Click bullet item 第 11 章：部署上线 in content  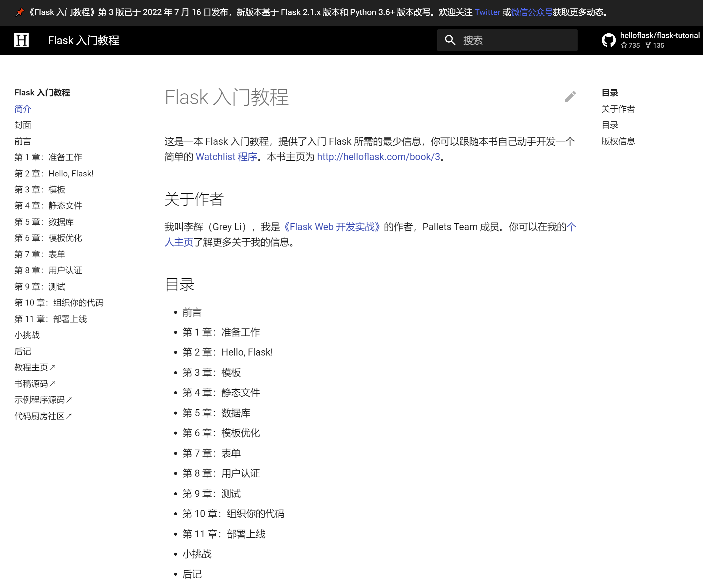pyautogui.click(x=224, y=534)
